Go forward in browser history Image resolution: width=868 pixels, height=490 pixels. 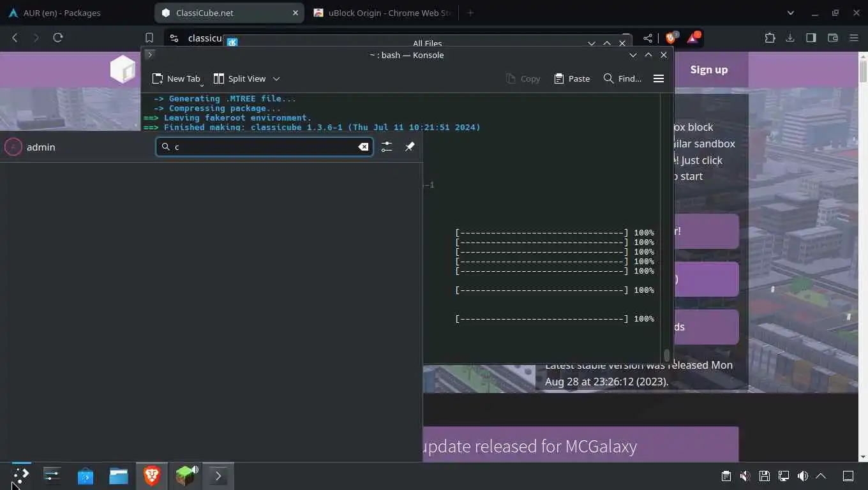[x=36, y=38]
